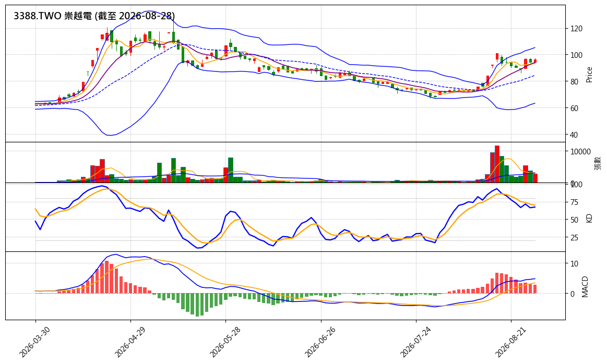607x364 pixels.
Task: Click the tallest red volume bar in August
Action: coord(497,164)
